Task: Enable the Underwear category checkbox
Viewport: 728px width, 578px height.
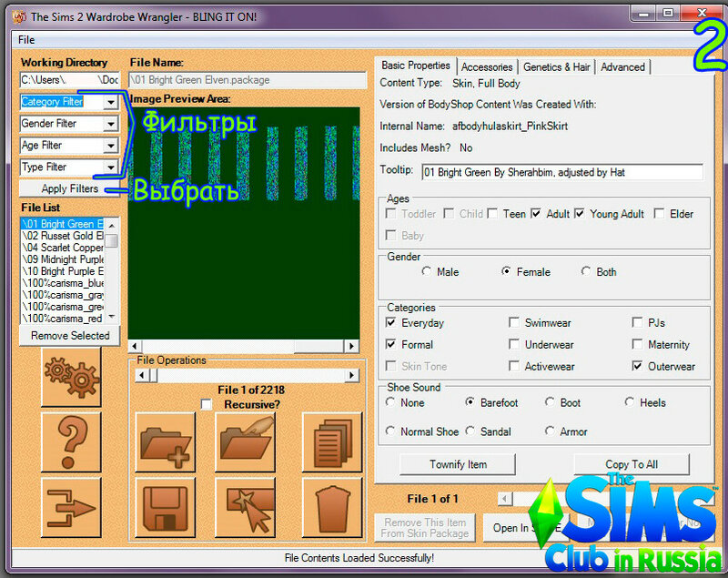Action: tap(514, 344)
